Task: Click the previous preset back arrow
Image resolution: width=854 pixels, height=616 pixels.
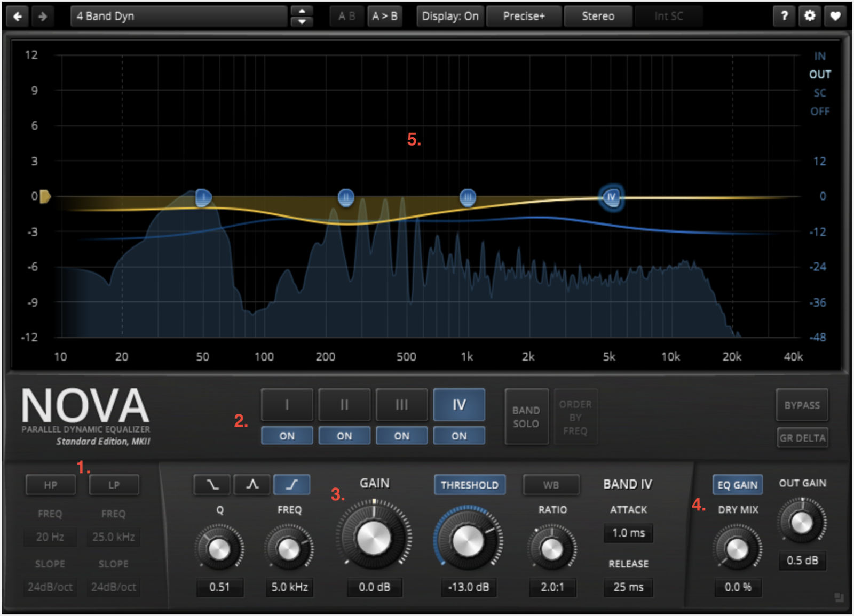Action: (x=18, y=17)
